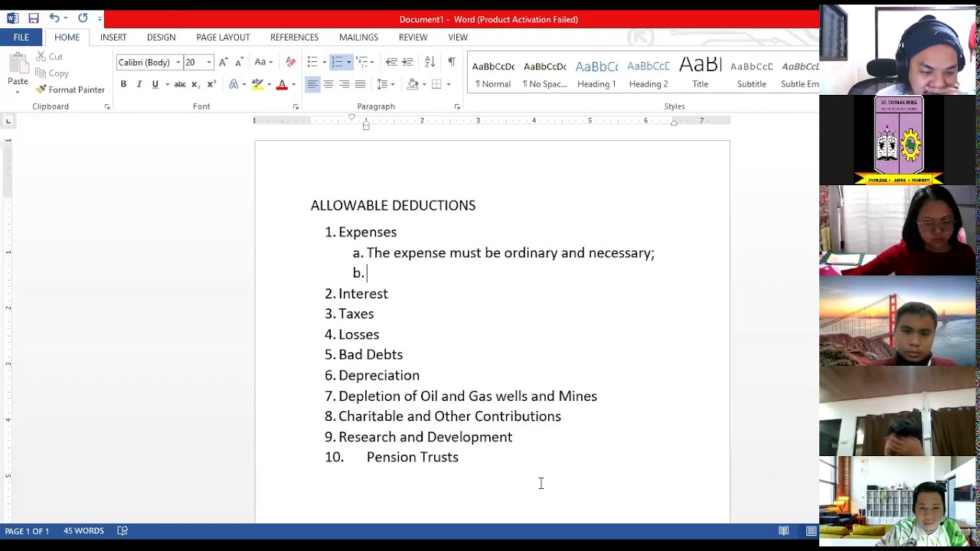Apply red font color
The width and height of the screenshot is (980, 551).
click(282, 84)
